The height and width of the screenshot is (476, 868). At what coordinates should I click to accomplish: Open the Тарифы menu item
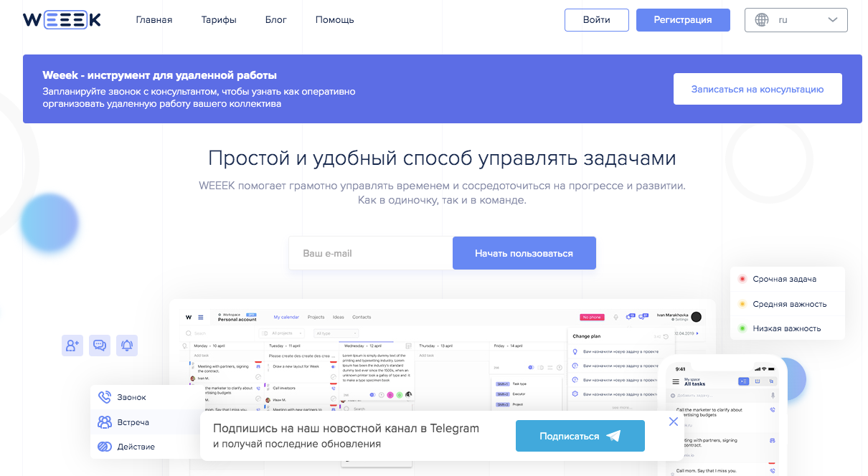point(219,19)
